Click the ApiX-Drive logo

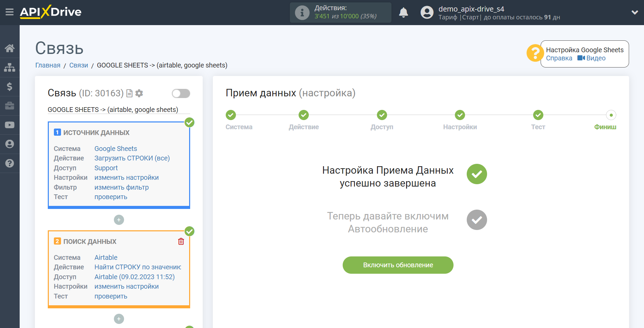click(x=51, y=12)
